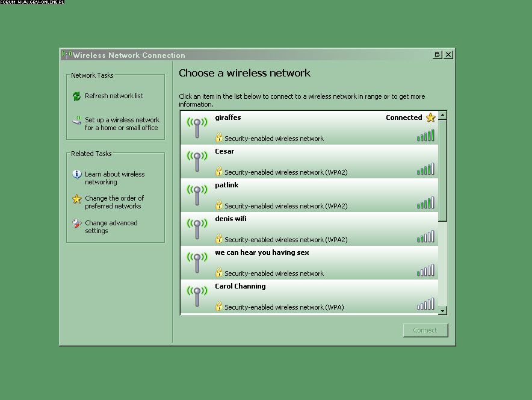
Task: Close the Wireless Network Connection window
Action: point(448,55)
